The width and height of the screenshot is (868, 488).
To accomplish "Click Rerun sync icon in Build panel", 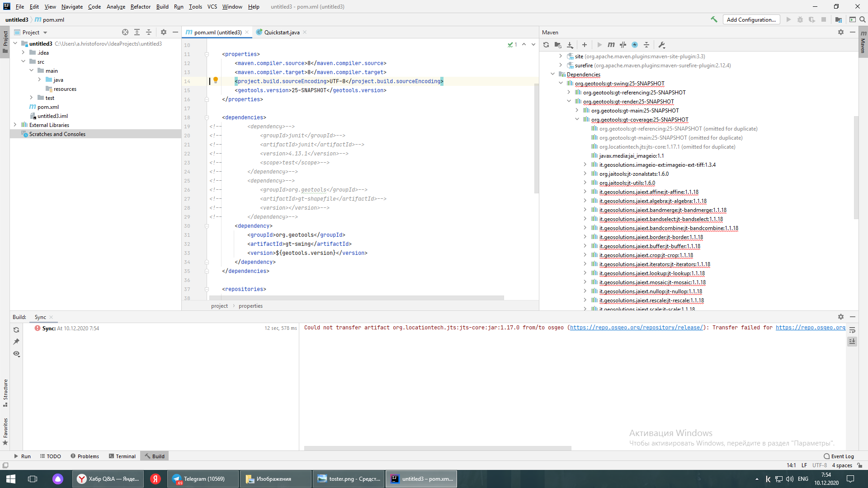I will pyautogui.click(x=16, y=330).
